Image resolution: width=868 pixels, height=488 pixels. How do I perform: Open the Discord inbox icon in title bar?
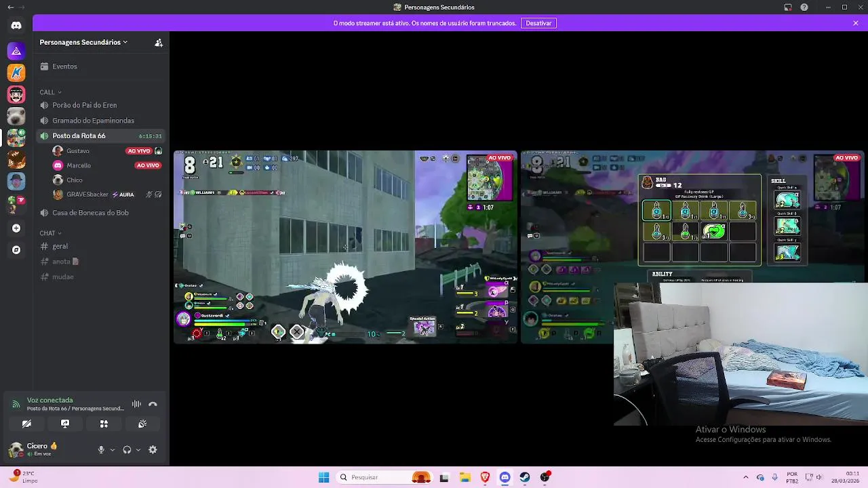(x=788, y=7)
